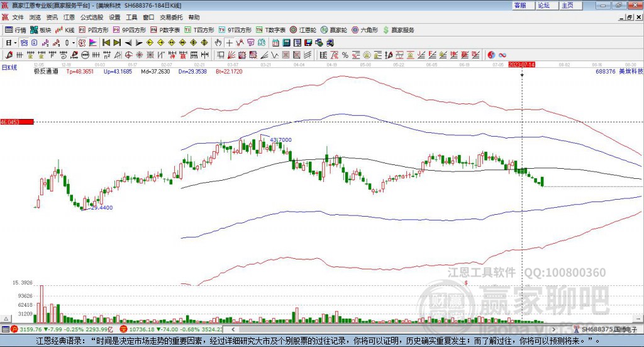Toggle the crosshair cursor tool
The image size is (644, 347).
click(x=229, y=43)
